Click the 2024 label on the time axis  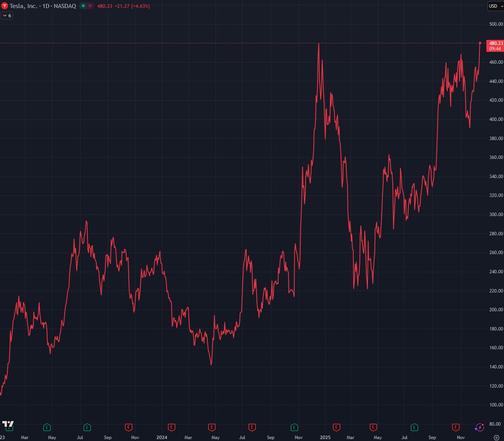(x=162, y=438)
